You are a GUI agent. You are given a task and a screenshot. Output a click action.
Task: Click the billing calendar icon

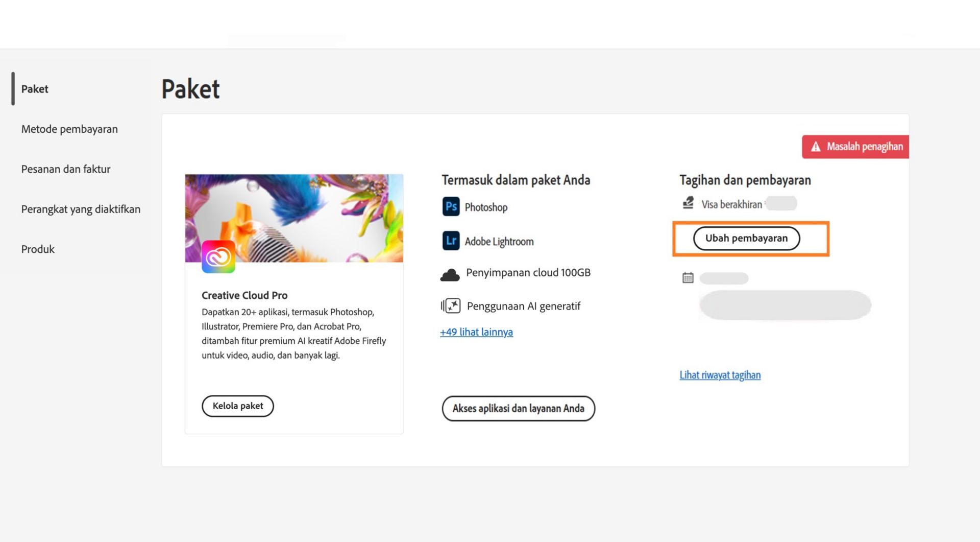[x=688, y=278]
